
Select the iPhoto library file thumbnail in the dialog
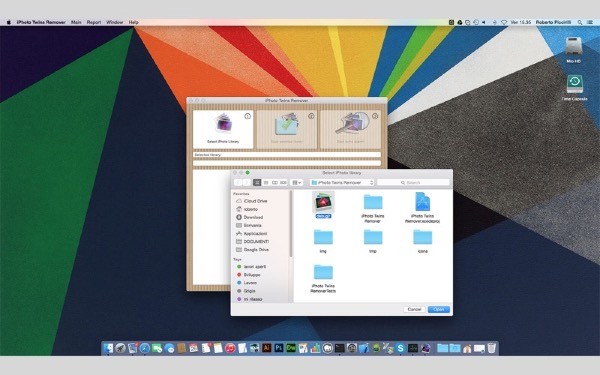click(x=323, y=202)
